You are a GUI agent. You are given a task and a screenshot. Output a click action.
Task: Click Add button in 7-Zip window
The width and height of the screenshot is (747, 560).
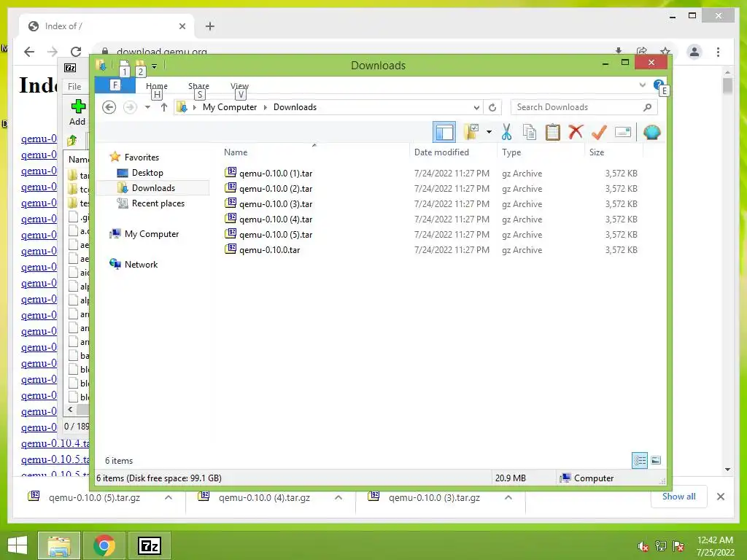(77, 113)
